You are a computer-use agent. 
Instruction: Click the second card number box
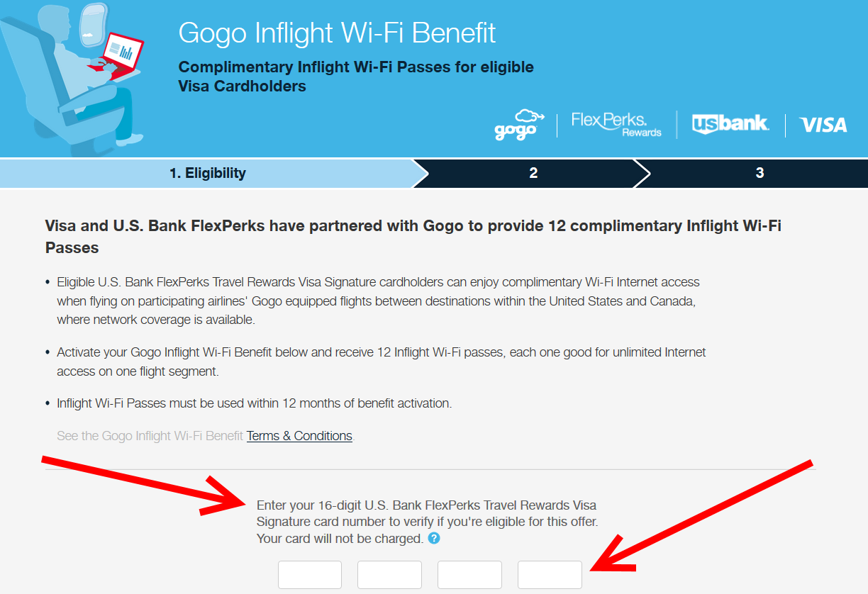tap(389, 575)
